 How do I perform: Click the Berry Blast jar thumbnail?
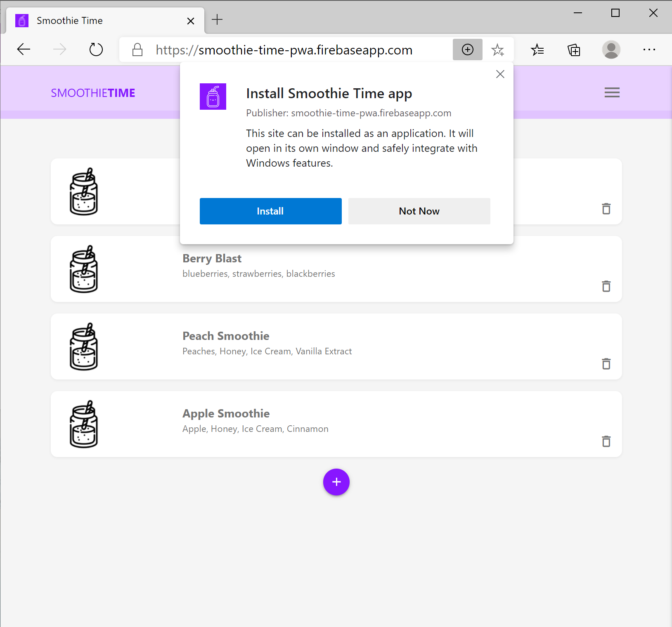pos(84,269)
